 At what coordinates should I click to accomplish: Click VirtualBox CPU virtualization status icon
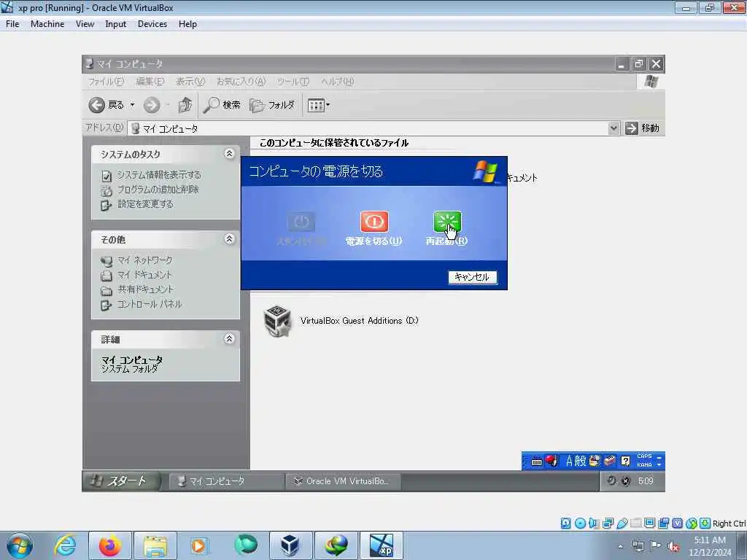(677, 524)
